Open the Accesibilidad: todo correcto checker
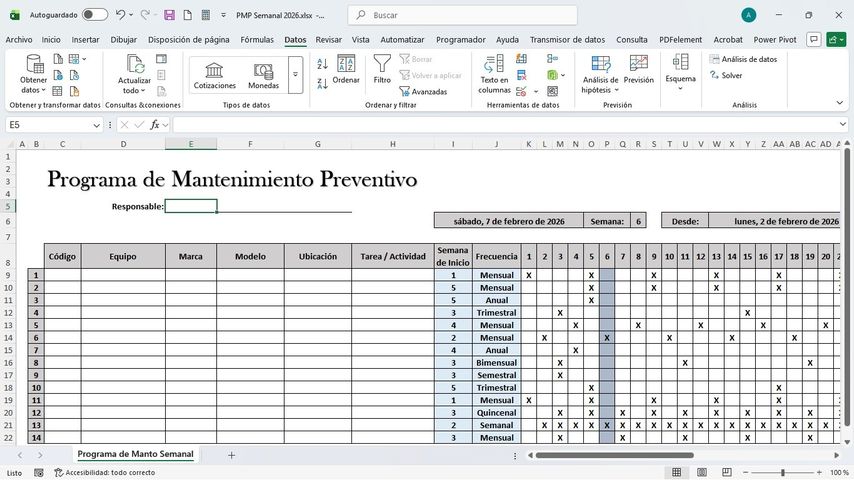 pos(105,472)
